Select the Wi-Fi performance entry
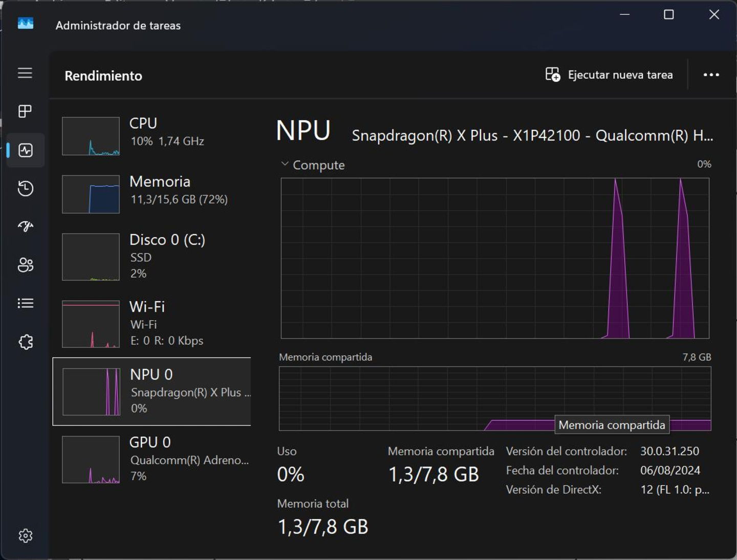 (152, 324)
